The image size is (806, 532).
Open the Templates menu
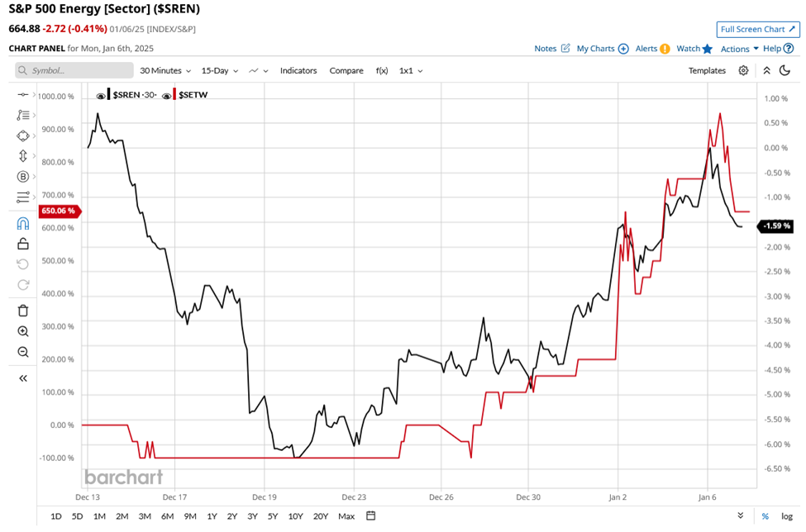707,71
